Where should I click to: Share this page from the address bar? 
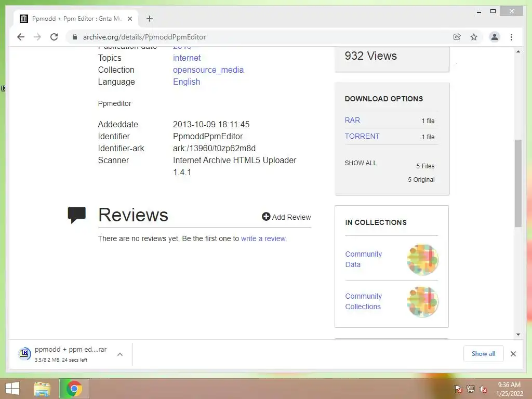coord(457,37)
